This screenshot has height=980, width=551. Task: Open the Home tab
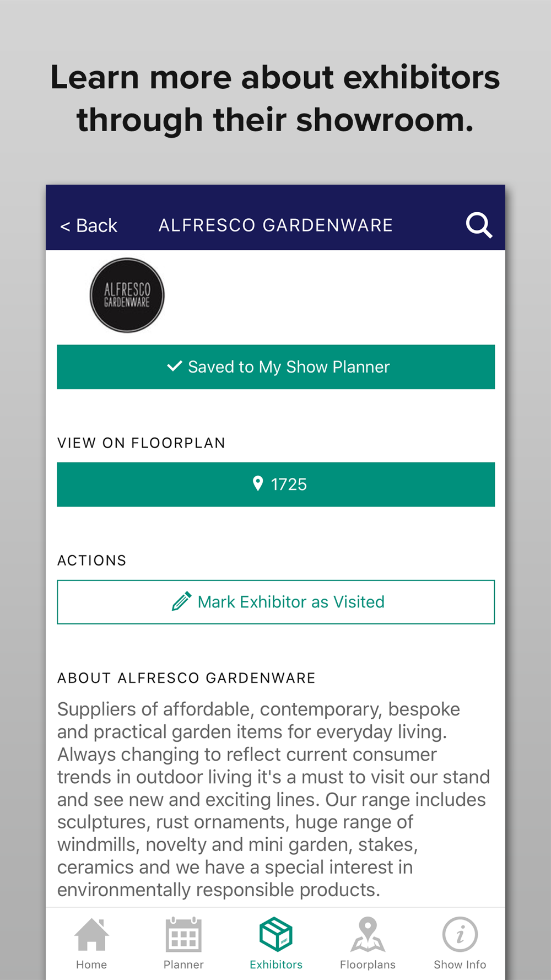click(91, 944)
